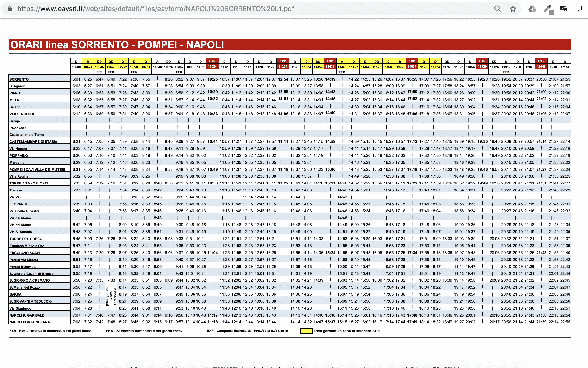Click the red EXP train number 11024 cell

(x=212, y=66)
